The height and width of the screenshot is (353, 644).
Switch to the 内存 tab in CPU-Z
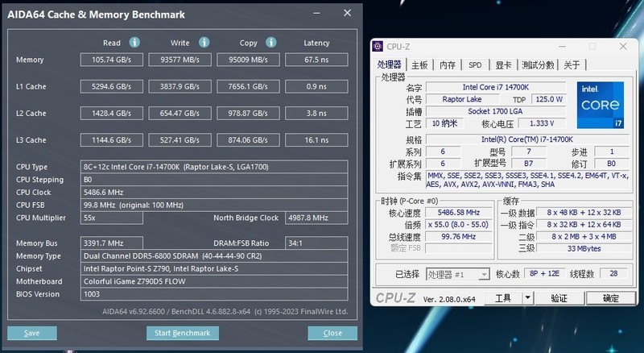click(x=448, y=65)
